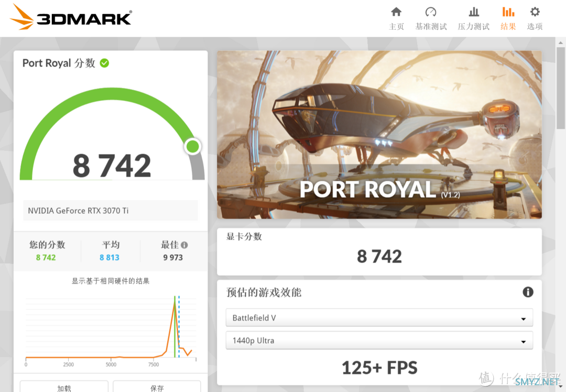
Task: Click the Port Royal scene thumbnail
Action: point(379,135)
